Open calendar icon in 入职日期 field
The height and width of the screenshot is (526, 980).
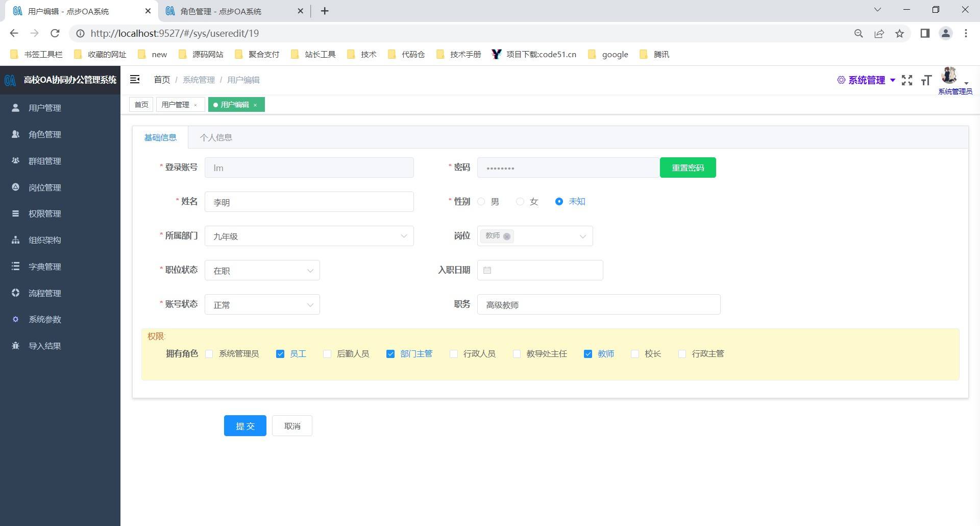pos(487,270)
